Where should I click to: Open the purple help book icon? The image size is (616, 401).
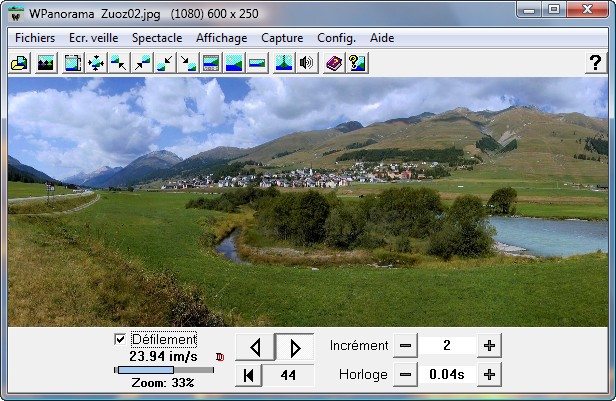[x=334, y=63]
